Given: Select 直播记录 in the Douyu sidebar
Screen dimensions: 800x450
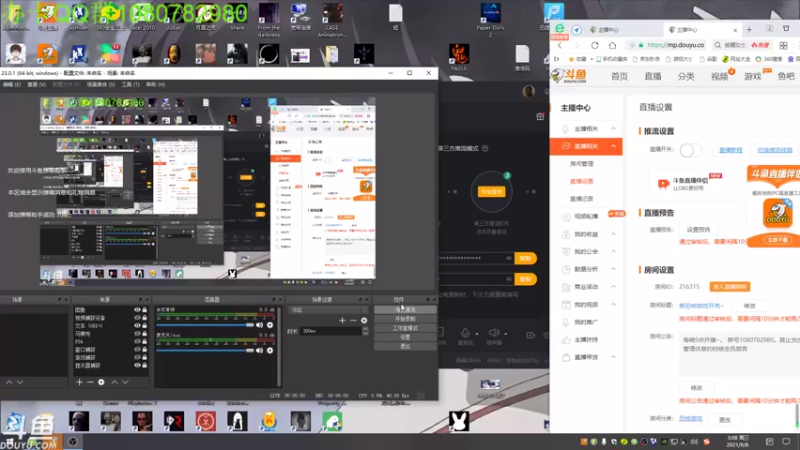Looking at the screenshot, I should tap(582, 198).
